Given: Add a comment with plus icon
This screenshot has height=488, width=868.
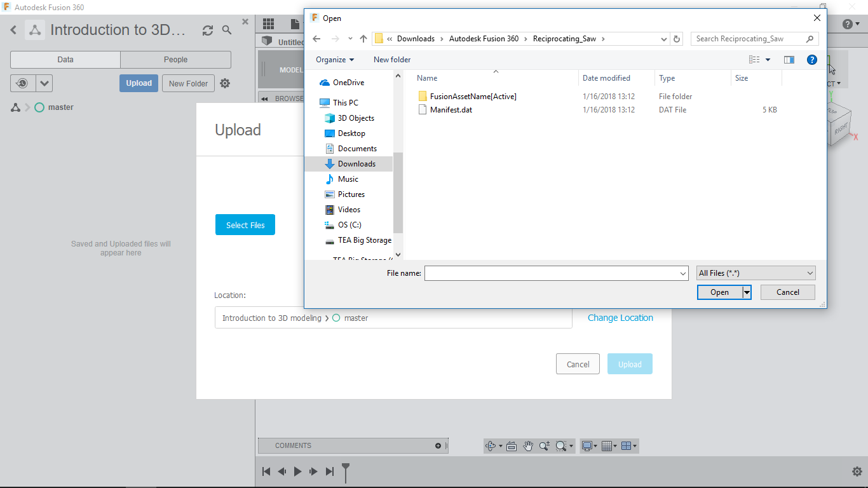Looking at the screenshot, I should pos(438,445).
